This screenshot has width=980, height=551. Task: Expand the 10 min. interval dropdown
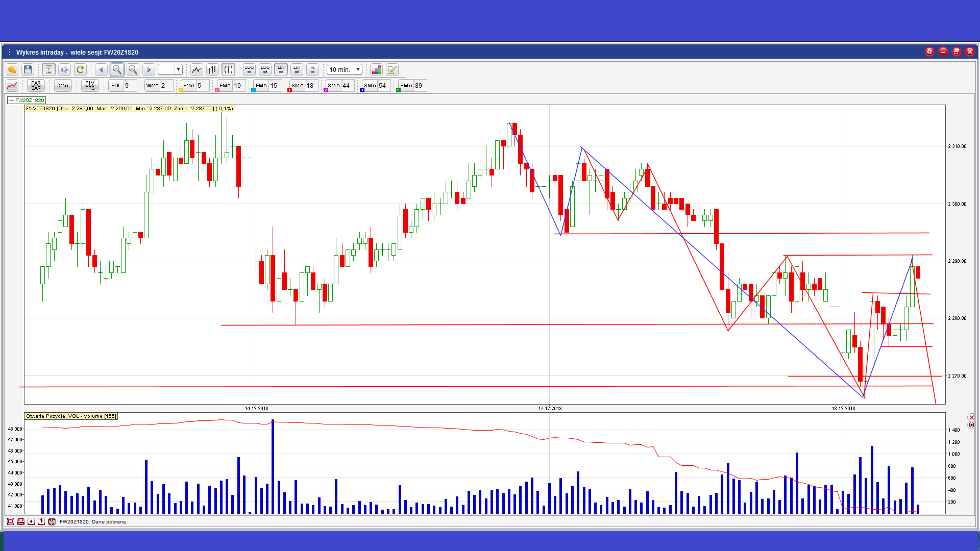[358, 69]
